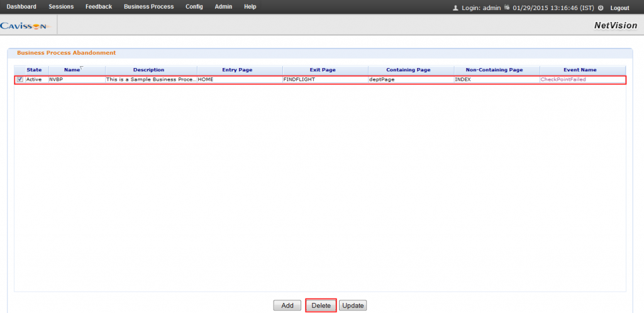
Task: Click the Business Process Abandonment panel title
Action: click(66, 53)
